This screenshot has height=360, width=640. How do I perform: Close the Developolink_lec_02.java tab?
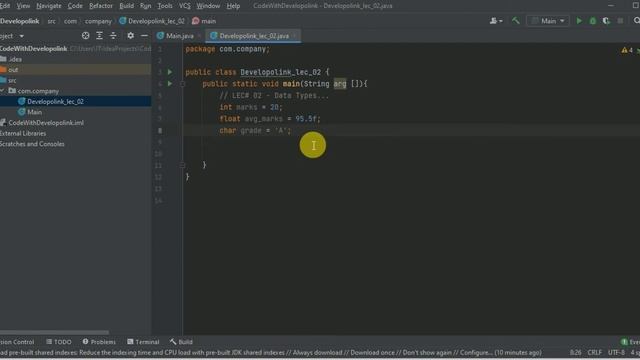(295, 36)
